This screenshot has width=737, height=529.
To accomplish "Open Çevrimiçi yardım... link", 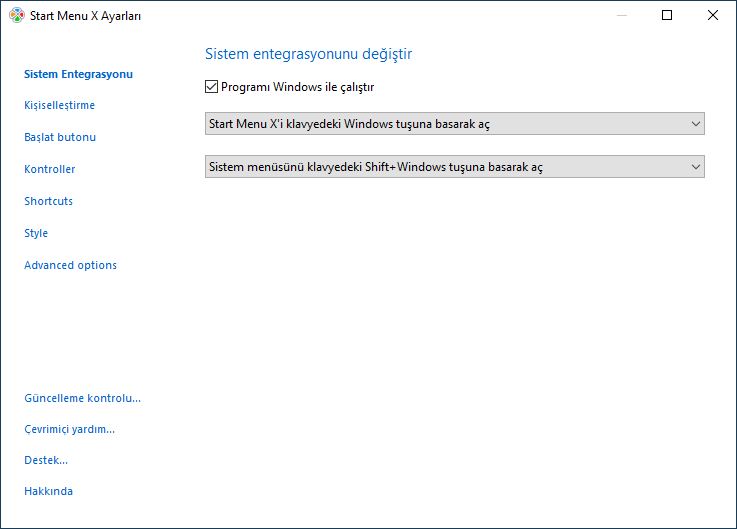I will tap(69, 429).
